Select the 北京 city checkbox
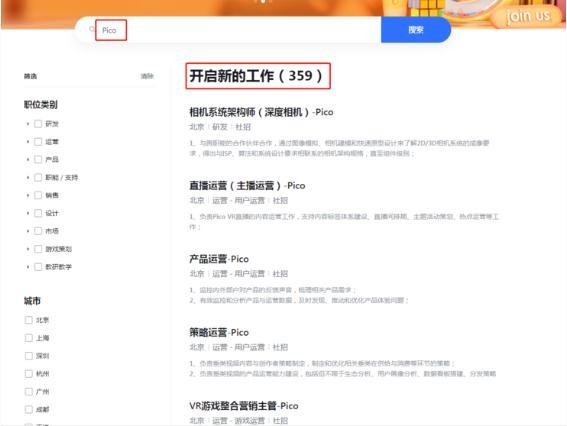 (29, 320)
